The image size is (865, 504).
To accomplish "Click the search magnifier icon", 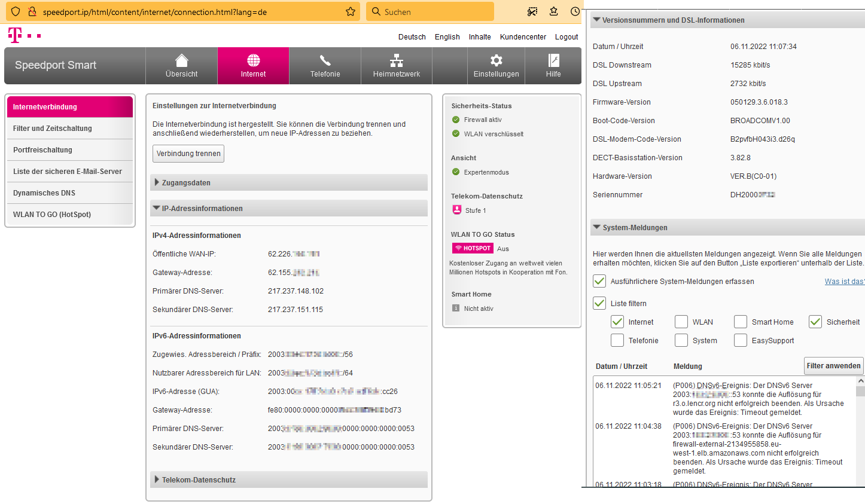I will click(x=376, y=11).
